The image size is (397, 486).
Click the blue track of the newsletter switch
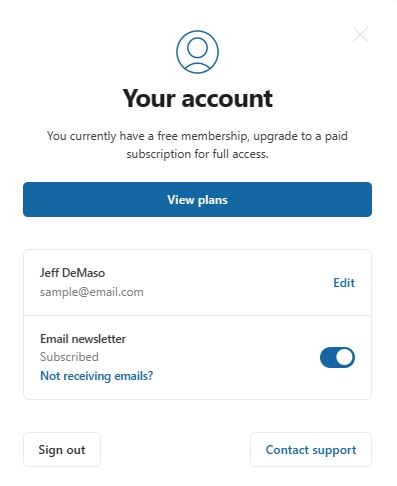pos(327,357)
